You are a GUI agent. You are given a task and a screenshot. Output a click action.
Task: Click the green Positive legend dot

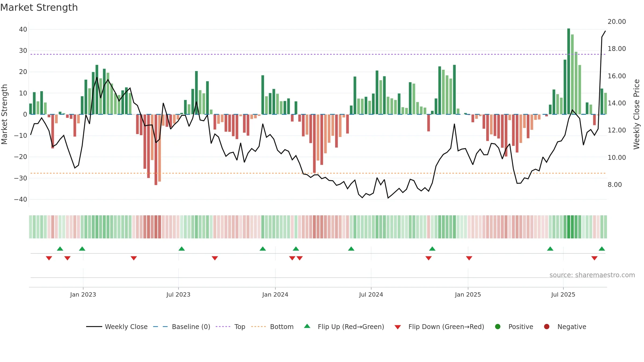(498, 327)
